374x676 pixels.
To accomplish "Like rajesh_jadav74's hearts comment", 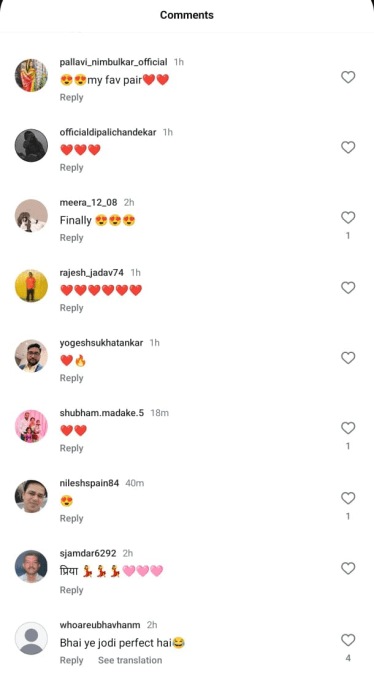I will point(348,288).
